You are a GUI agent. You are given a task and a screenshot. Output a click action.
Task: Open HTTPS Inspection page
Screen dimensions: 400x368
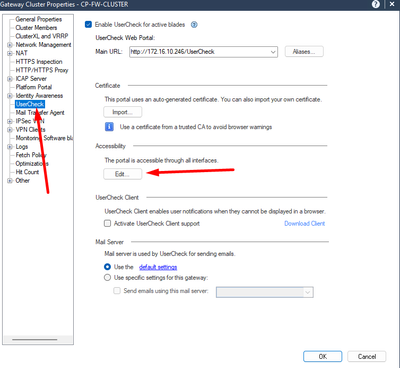(39, 62)
